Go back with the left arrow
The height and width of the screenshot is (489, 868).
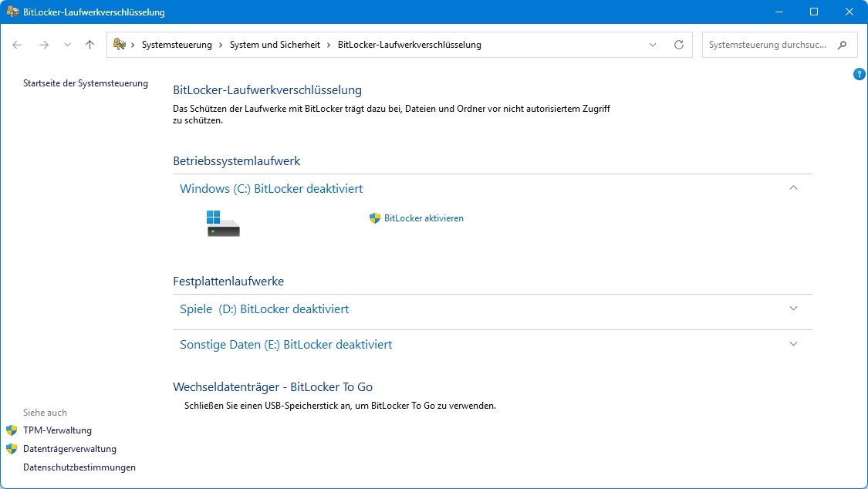[17, 45]
